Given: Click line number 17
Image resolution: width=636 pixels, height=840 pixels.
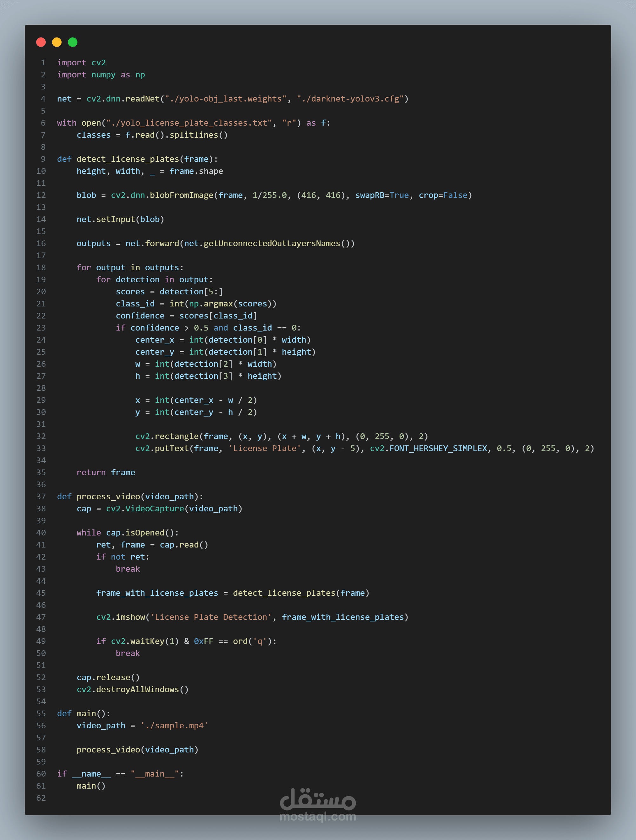Looking at the screenshot, I should (x=41, y=256).
